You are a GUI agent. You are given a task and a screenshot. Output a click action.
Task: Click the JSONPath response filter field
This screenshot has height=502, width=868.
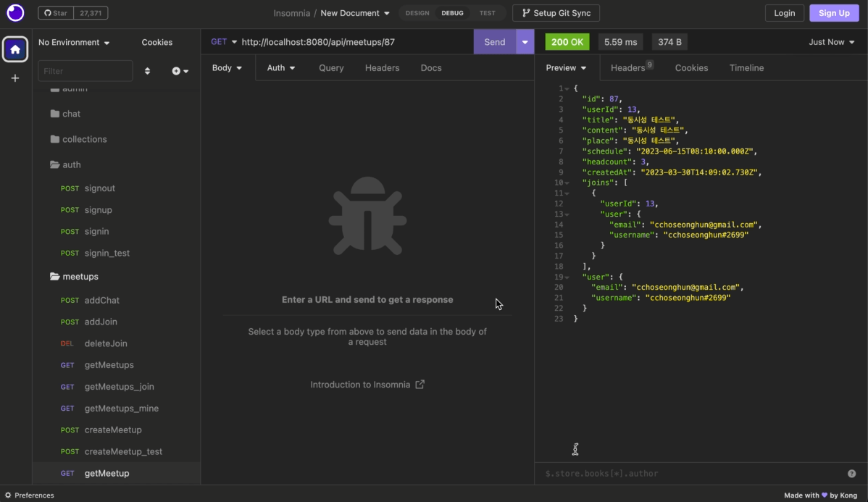point(692,473)
